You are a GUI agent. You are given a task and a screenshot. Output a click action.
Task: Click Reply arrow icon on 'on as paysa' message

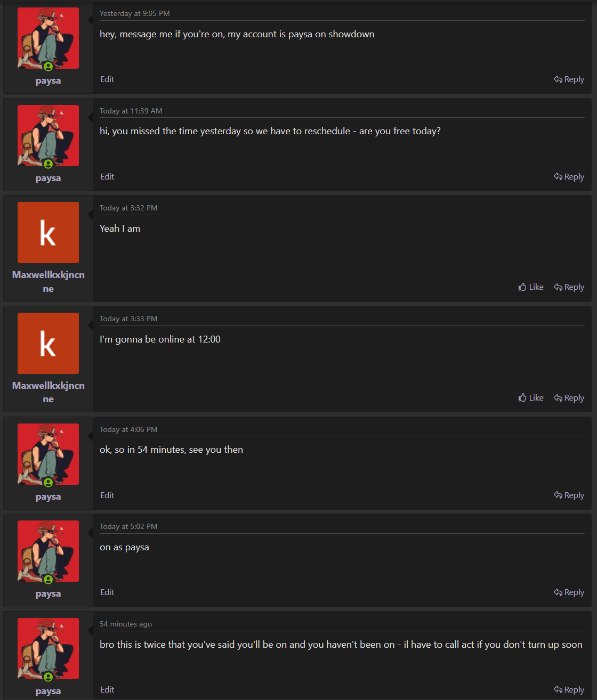pos(558,592)
